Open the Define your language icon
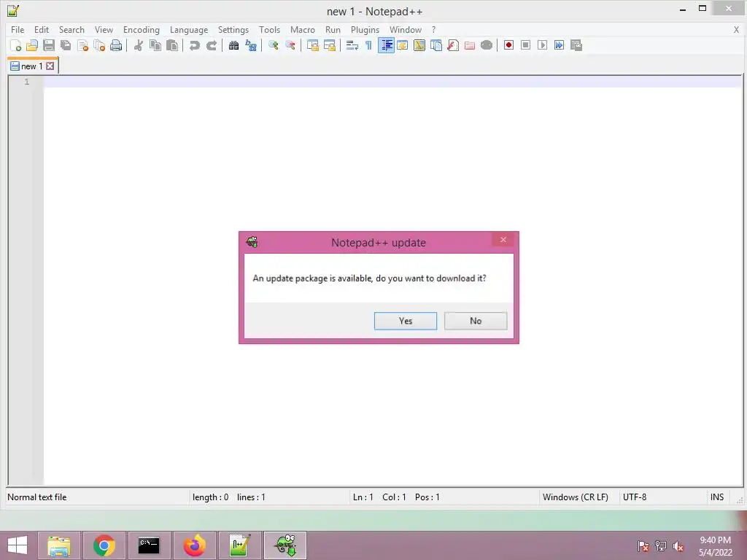The width and height of the screenshot is (747, 560). coord(403,45)
